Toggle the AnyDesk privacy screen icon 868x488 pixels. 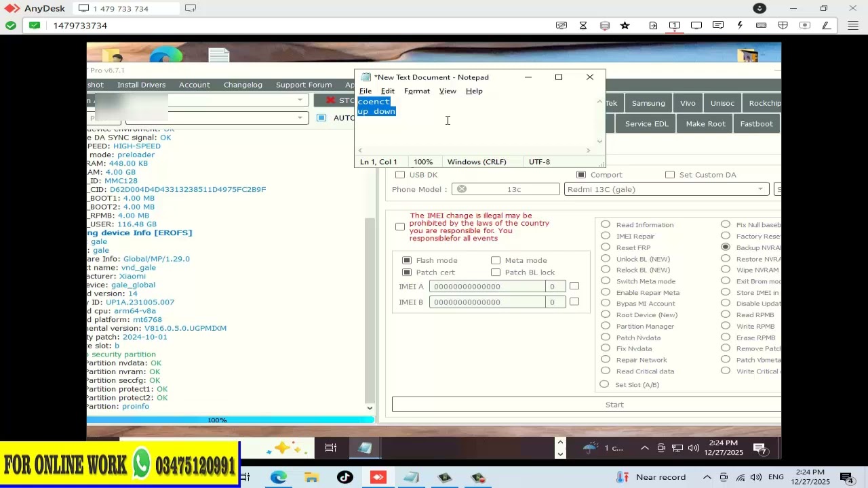click(561, 26)
